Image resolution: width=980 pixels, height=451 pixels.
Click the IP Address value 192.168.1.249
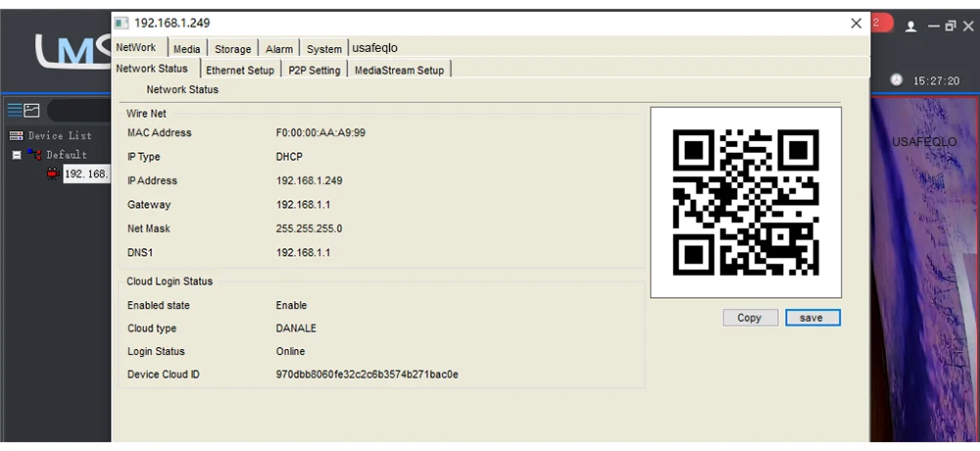(310, 180)
